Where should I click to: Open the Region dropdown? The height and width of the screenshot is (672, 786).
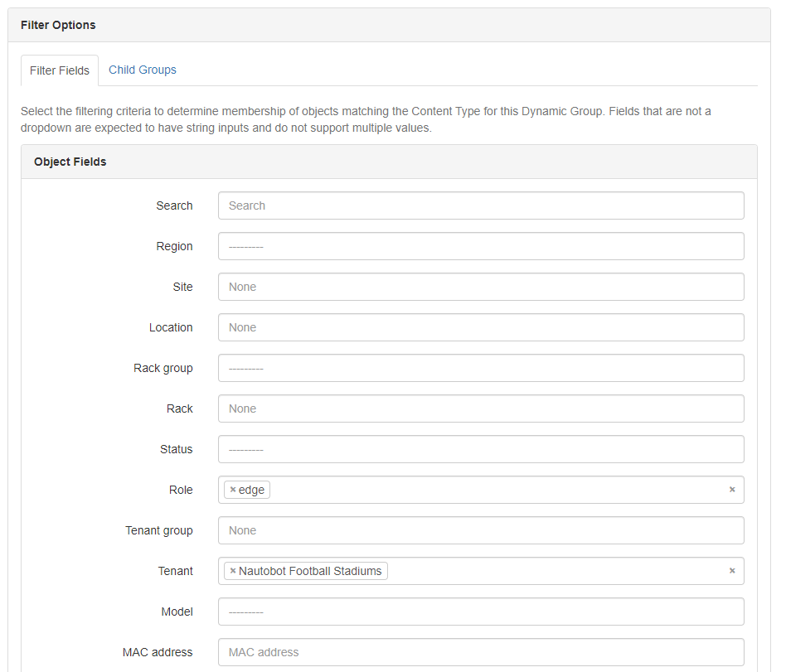481,246
